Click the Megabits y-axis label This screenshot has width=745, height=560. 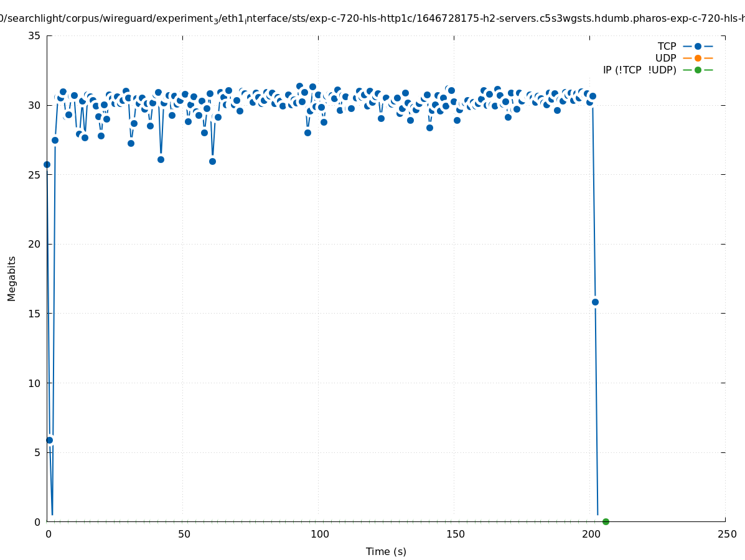[x=12, y=278]
